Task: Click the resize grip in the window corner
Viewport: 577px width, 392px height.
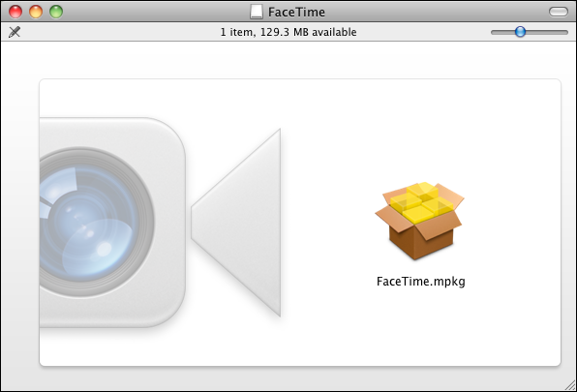Action: tap(570, 385)
